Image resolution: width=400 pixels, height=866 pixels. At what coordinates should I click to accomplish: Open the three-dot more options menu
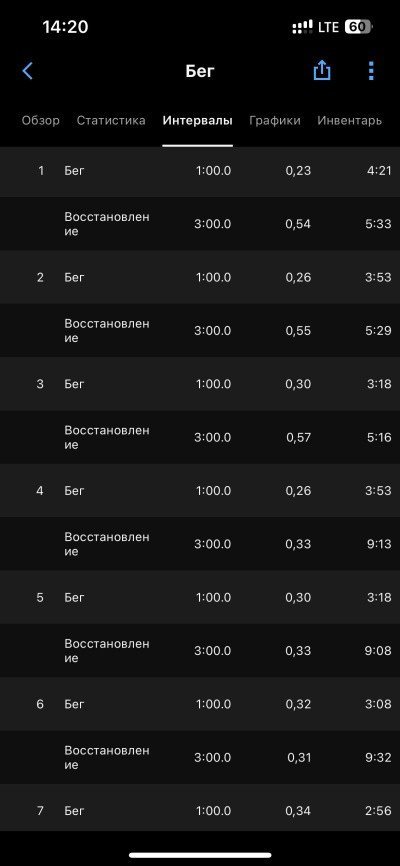click(x=371, y=71)
